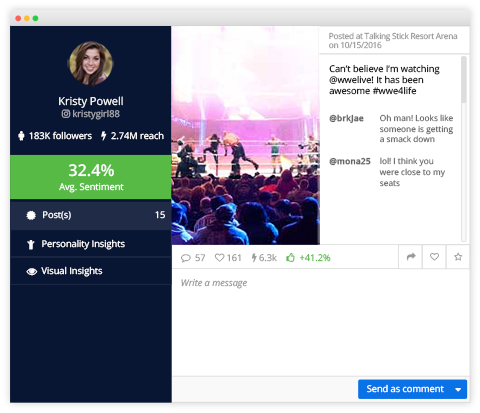Open the @mona25 commenter link
The height and width of the screenshot is (413, 480).
350,161
